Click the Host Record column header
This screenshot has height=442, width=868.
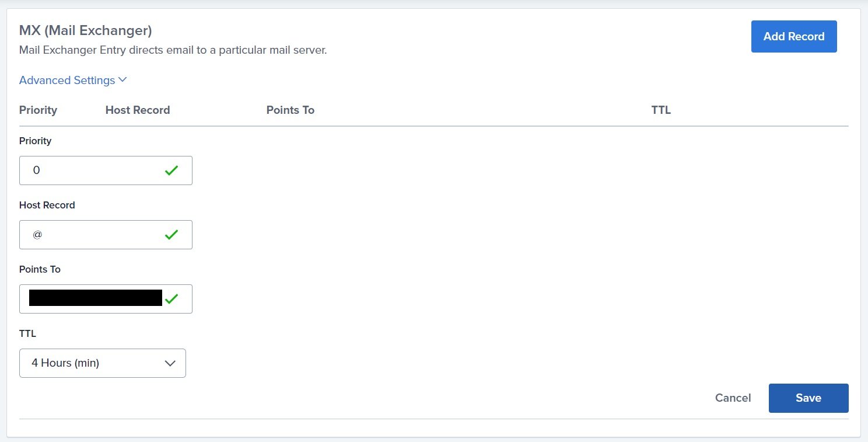[138, 110]
